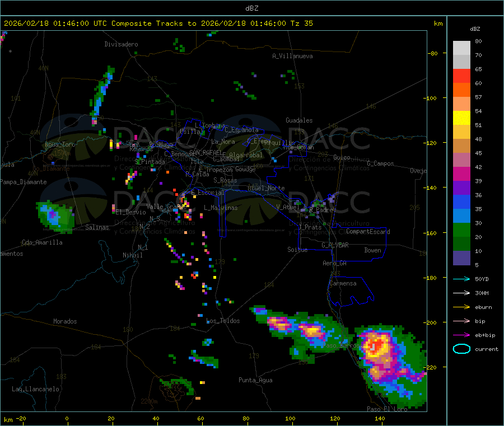Screen dimensions: 504x426
Task: Click the 'Aero_GA' map label
Action: coord(335,263)
